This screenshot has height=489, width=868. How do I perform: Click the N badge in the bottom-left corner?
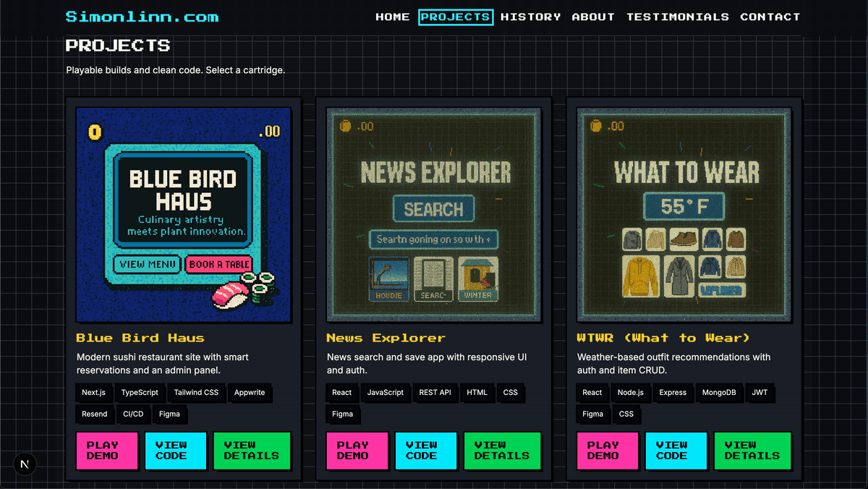[25, 464]
